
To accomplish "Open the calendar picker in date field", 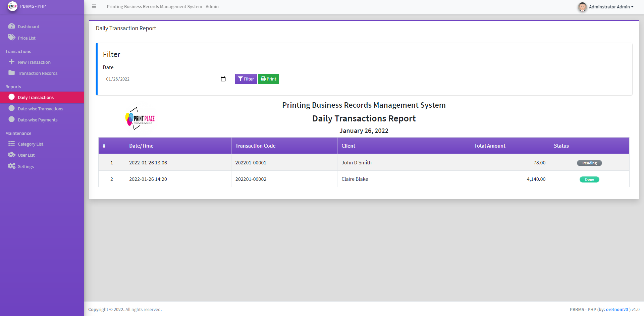I will [x=223, y=79].
